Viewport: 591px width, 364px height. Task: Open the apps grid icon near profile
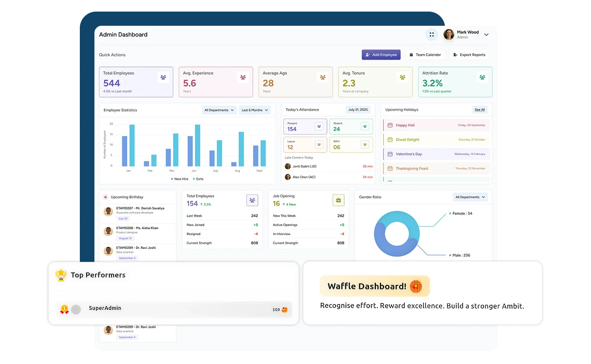[x=431, y=35]
